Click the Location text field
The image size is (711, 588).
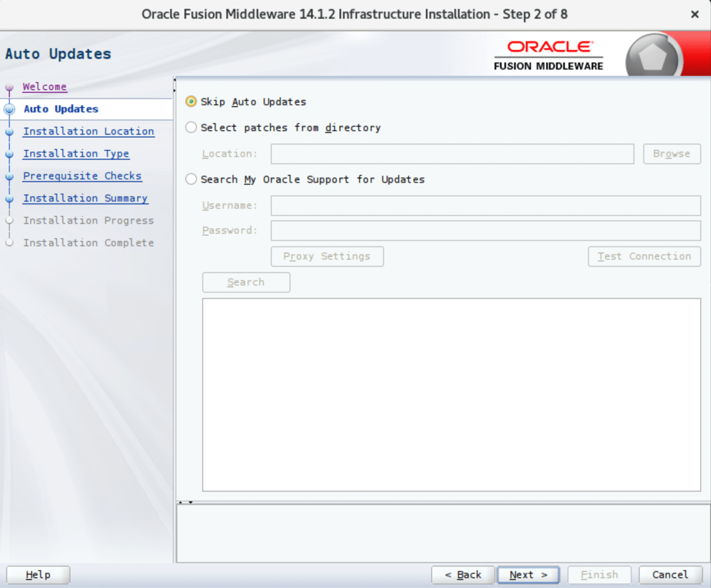[x=452, y=154]
